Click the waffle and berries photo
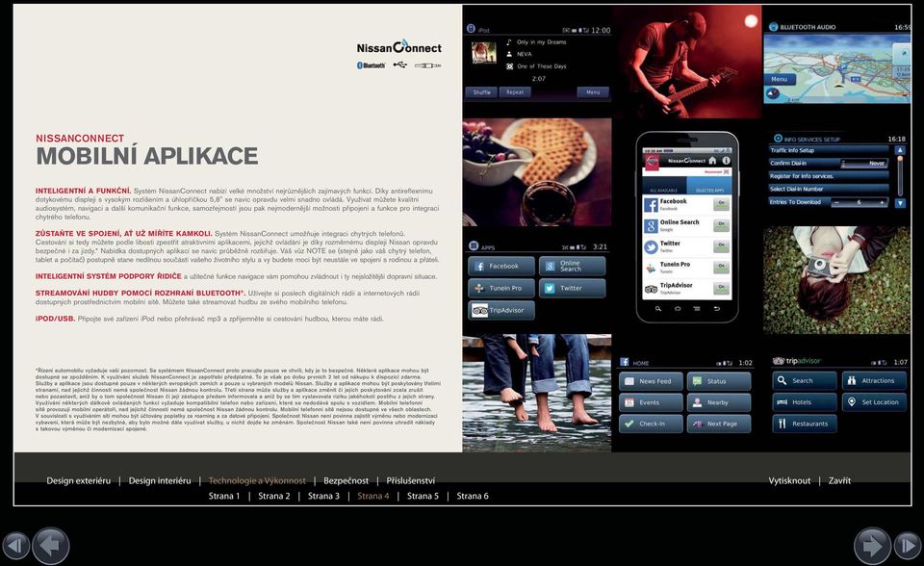The height and width of the screenshot is (566, 924). [537, 172]
